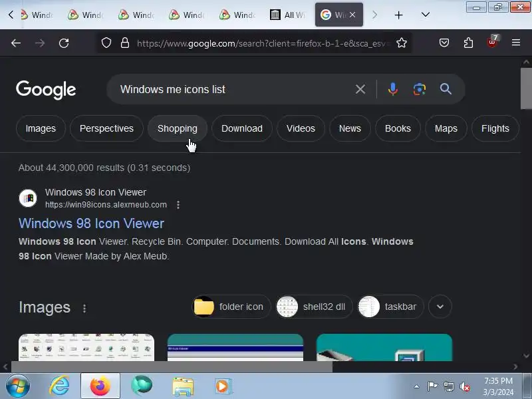Viewport: 532px width, 399px height.
Task: Search by image with Google Lens
Action: (x=420, y=89)
